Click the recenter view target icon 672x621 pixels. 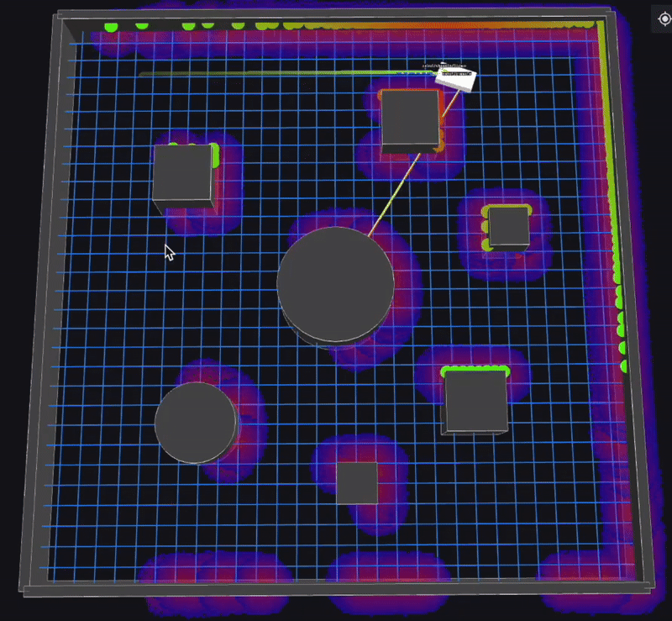[x=661, y=18]
